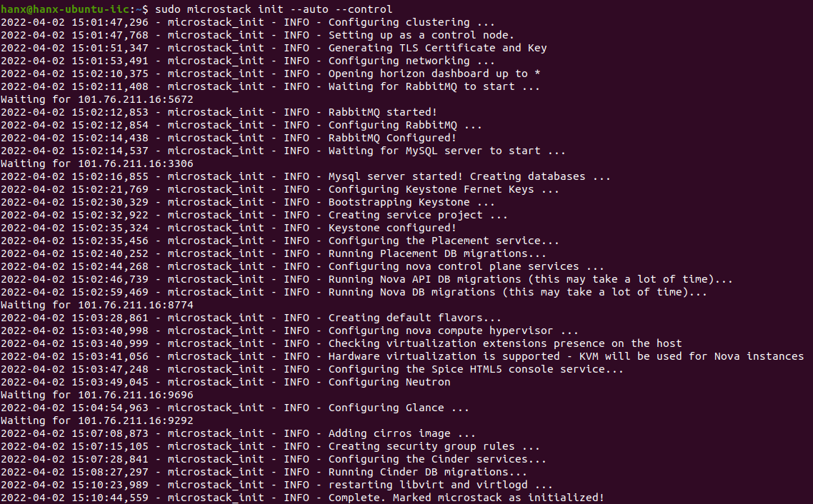Click the 'Hardware virtualization is supported' line

[x=566, y=356]
